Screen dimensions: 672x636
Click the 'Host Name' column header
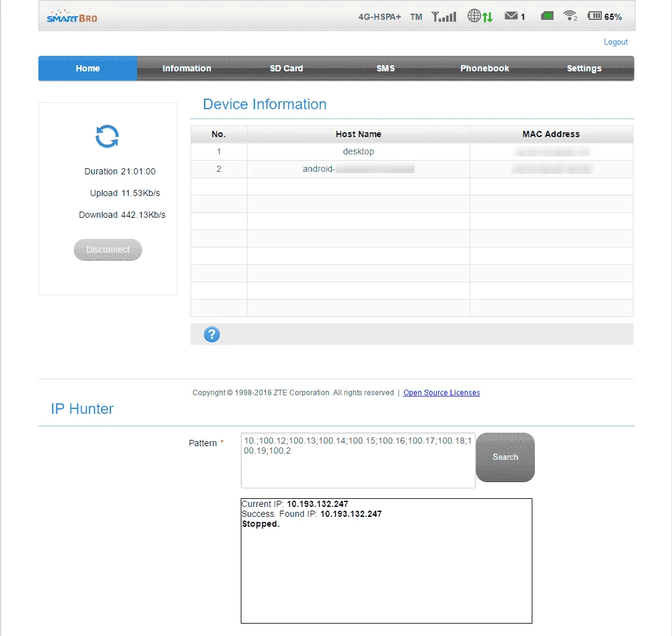pos(358,134)
